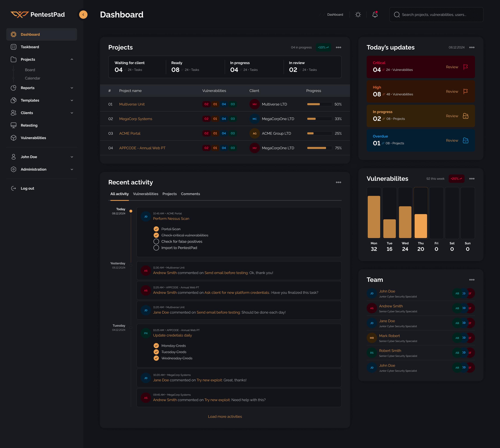The height and width of the screenshot is (448, 500).
Task: Click the notification bell icon
Action: pyautogui.click(x=374, y=15)
